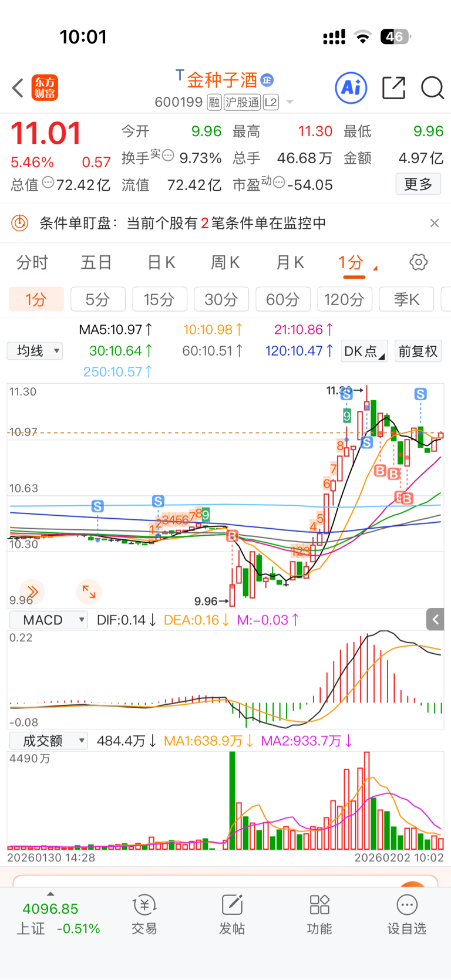Screen dimensions: 451x980
Task: Switch to 周K tab
Action: [225, 262]
